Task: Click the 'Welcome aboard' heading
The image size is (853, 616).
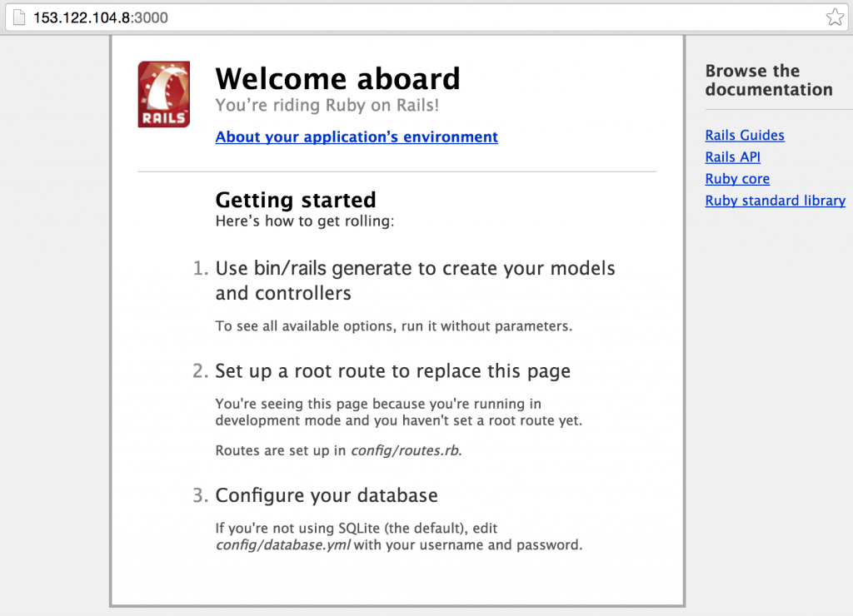Action: [337, 79]
